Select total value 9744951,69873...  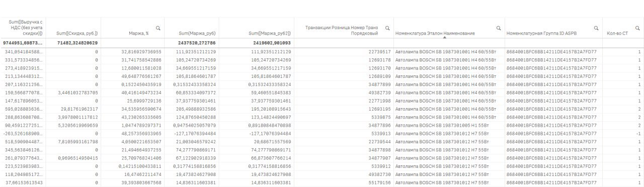click(x=23, y=43)
